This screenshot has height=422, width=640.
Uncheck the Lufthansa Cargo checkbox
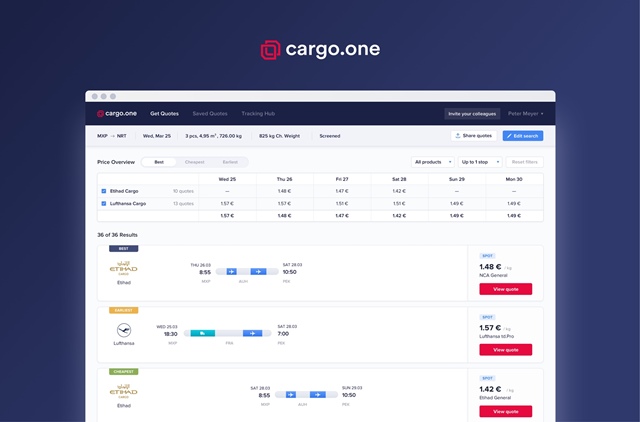click(104, 203)
